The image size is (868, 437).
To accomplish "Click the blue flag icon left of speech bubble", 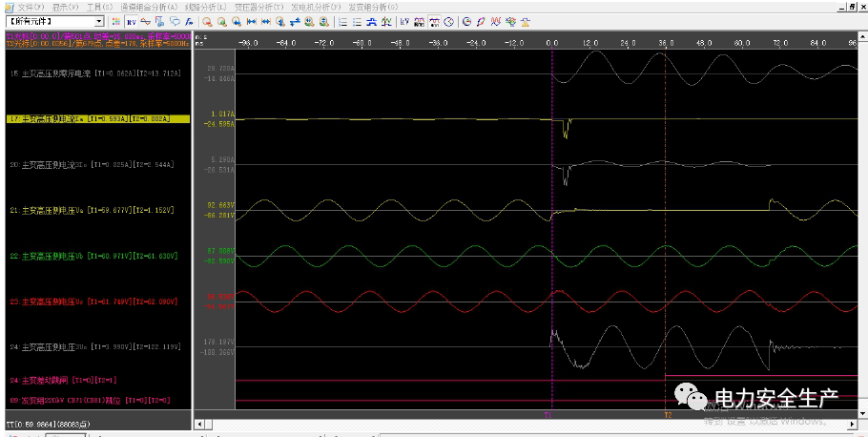I will tap(160, 22).
